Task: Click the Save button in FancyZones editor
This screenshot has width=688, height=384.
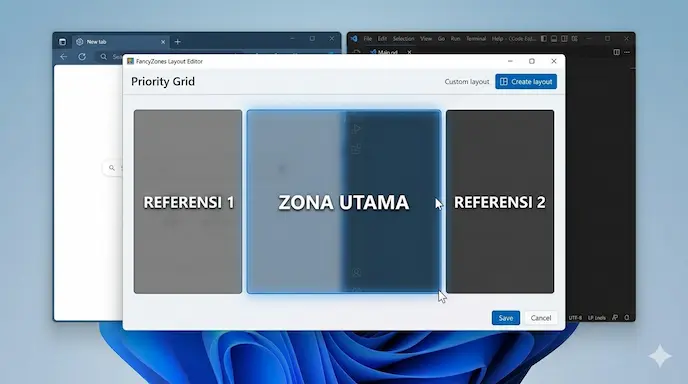Action: pyautogui.click(x=505, y=318)
